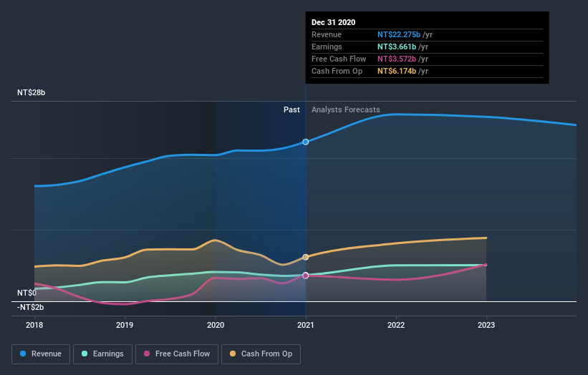Image resolution: width=588 pixels, height=375 pixels.
Task: Click the 2021 axis label
Action: [x=306, y=325]
